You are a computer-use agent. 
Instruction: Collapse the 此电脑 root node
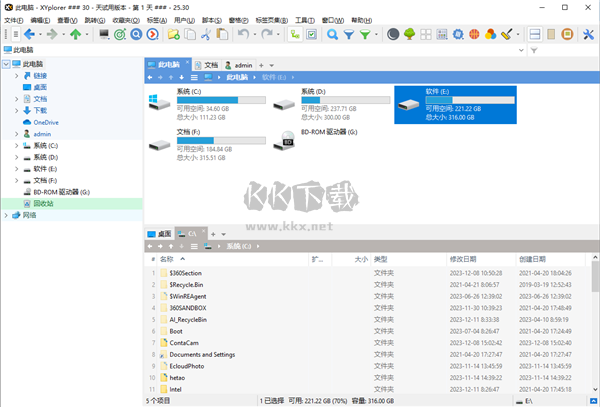pos(6,64)
